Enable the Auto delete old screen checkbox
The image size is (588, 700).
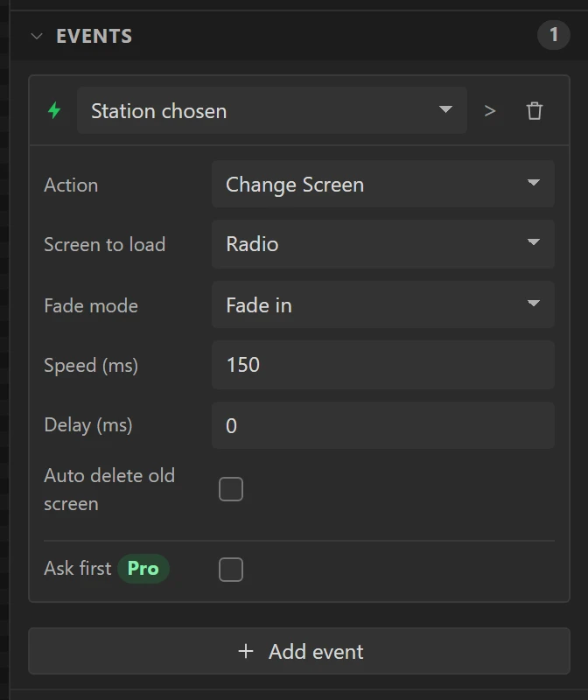[x=231, y=489]
